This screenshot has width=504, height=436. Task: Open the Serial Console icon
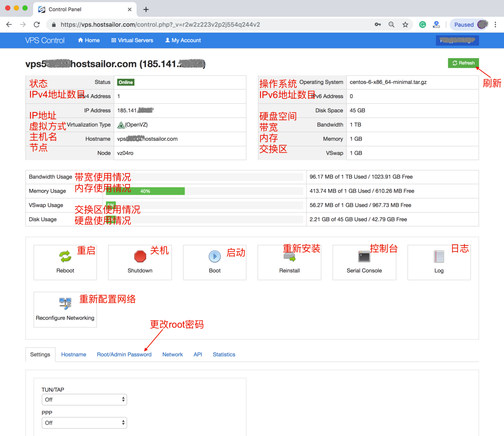tap(363, 255)
